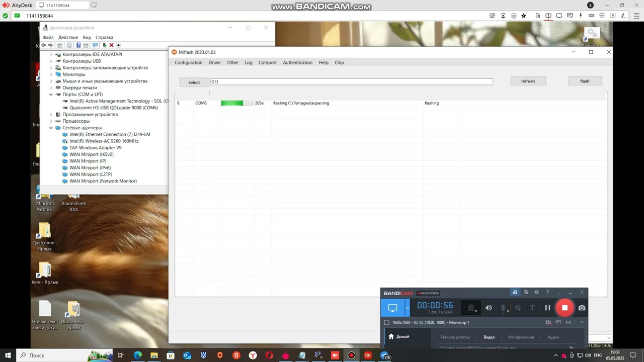Open Bandicam Домой home section
This screenshot has height=362, width=644.
398,336
